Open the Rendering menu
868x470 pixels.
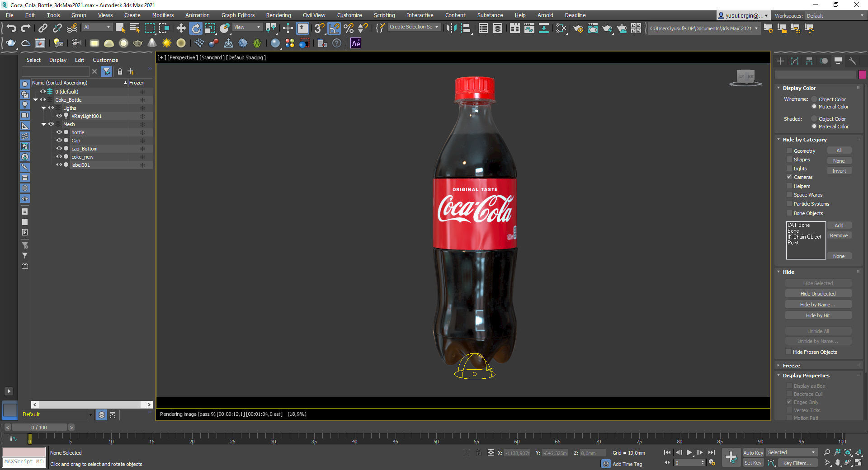coord(278,15)
